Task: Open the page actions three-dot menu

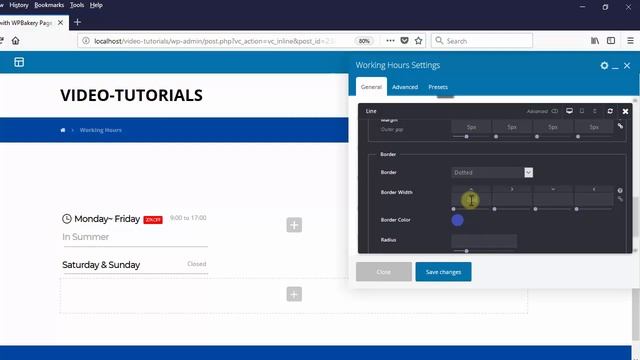Action: [390, 40]
